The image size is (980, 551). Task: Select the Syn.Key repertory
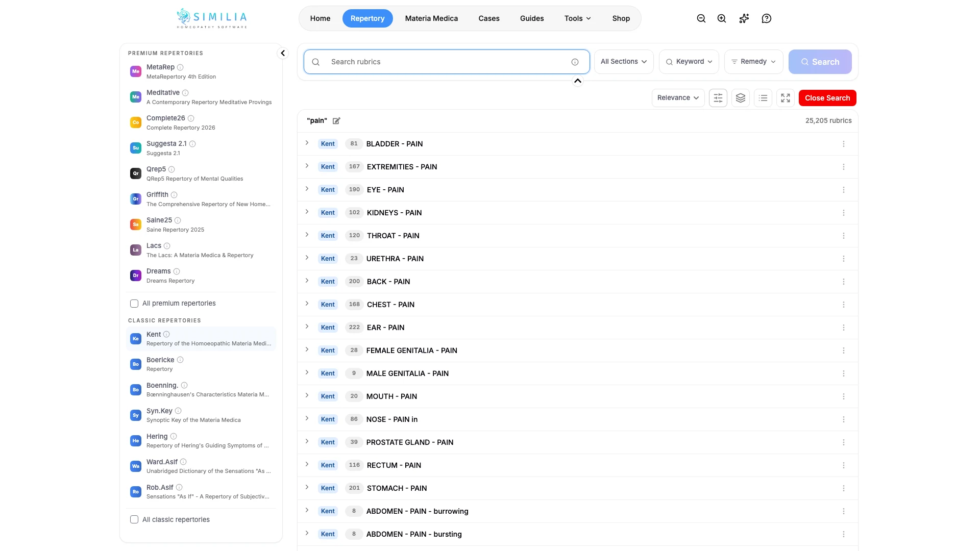[201, 415]
